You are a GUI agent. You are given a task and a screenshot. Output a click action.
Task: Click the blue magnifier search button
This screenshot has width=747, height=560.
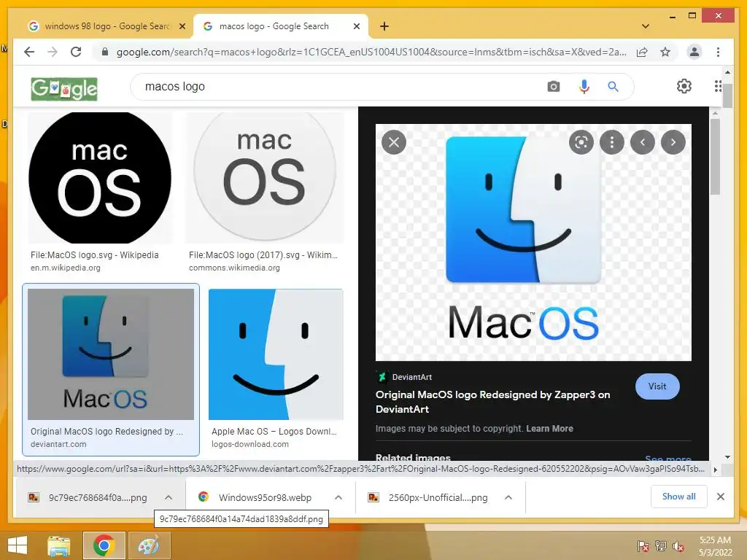[x=613, y=87]
